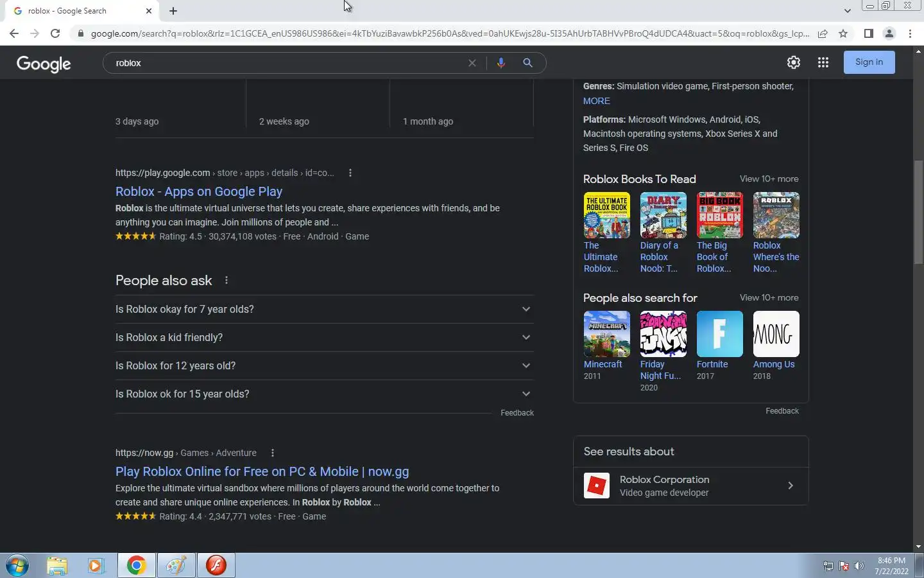Click the network tray icon
The height and width of the screenshot is (578, 924).
[x=828, y=566]
